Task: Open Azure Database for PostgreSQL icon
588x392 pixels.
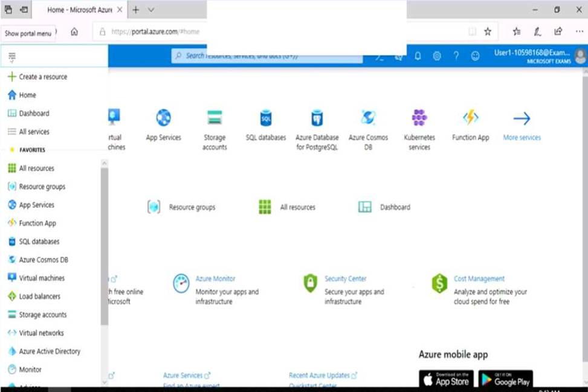Action: [x=317, y=117]
